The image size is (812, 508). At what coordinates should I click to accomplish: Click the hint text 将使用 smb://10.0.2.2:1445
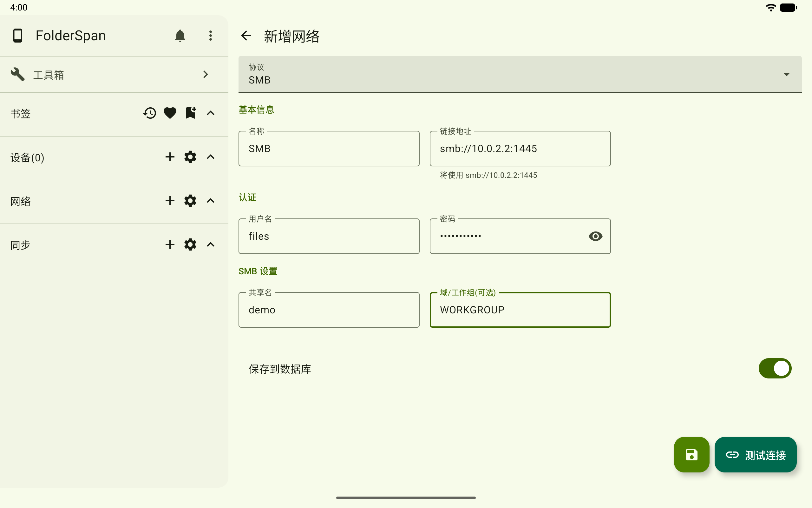488,175
